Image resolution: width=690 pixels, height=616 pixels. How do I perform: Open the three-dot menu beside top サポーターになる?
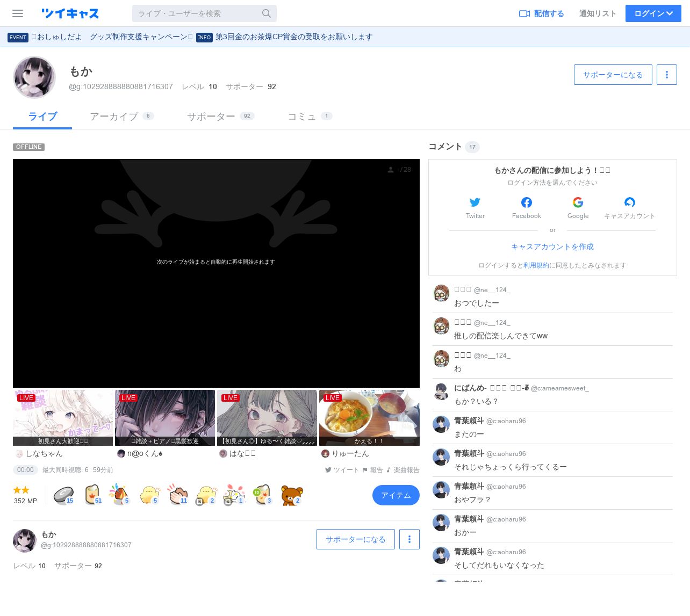667,75
